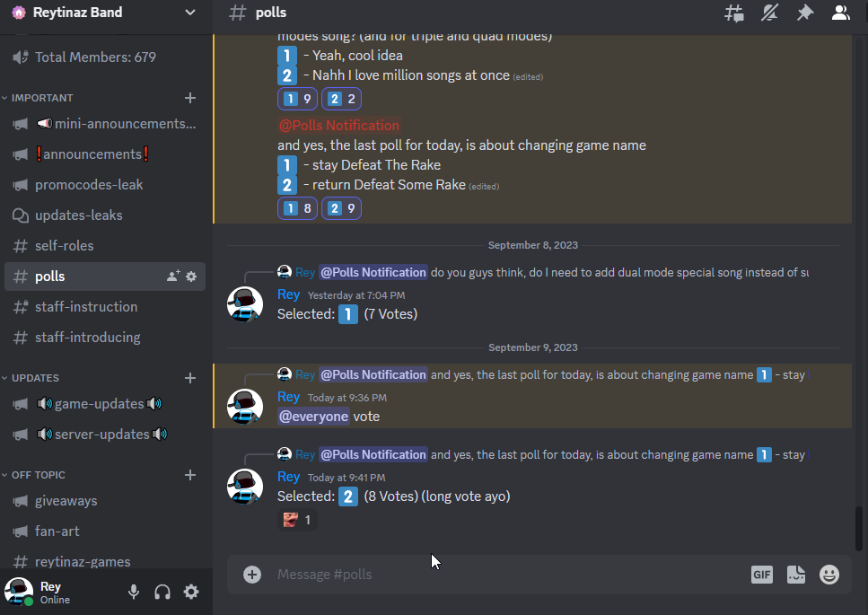Show the member list icon

840,13
